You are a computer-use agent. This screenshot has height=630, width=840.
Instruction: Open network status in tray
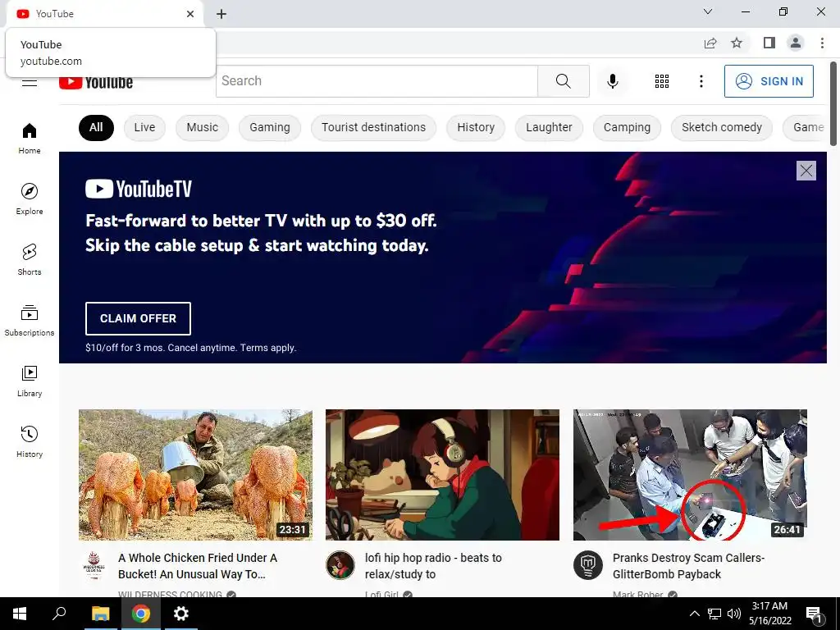click(x=714, y=614)
